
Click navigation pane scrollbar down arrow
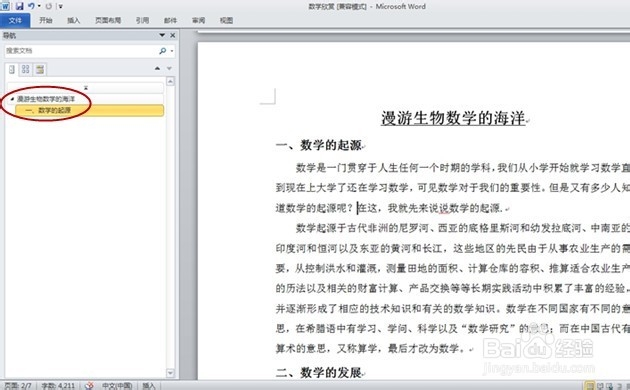click(x=170, y=373)
